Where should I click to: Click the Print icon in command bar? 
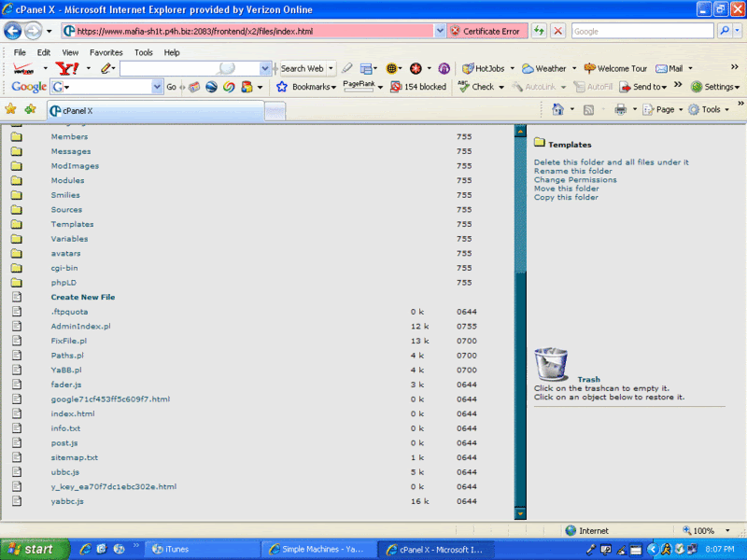pos(620,109)
